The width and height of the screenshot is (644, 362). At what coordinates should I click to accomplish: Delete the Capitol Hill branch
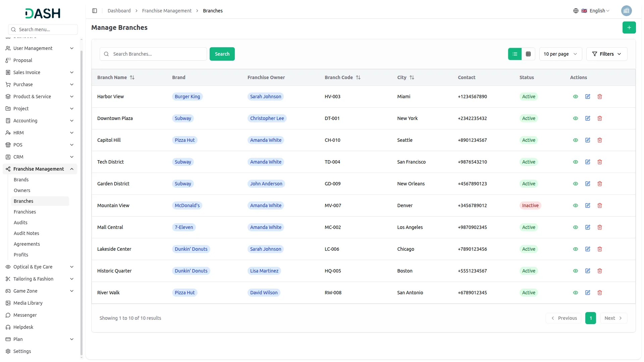(600, 140)
